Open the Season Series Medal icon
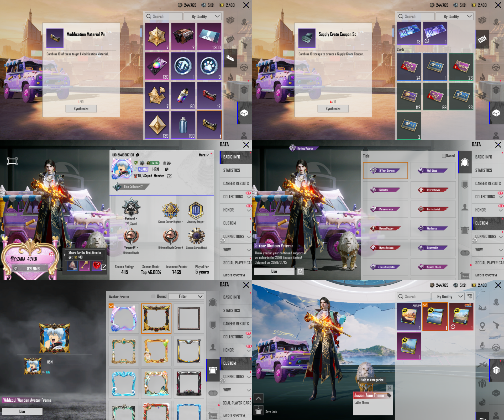The image size is (504, 420). [197, 236]
